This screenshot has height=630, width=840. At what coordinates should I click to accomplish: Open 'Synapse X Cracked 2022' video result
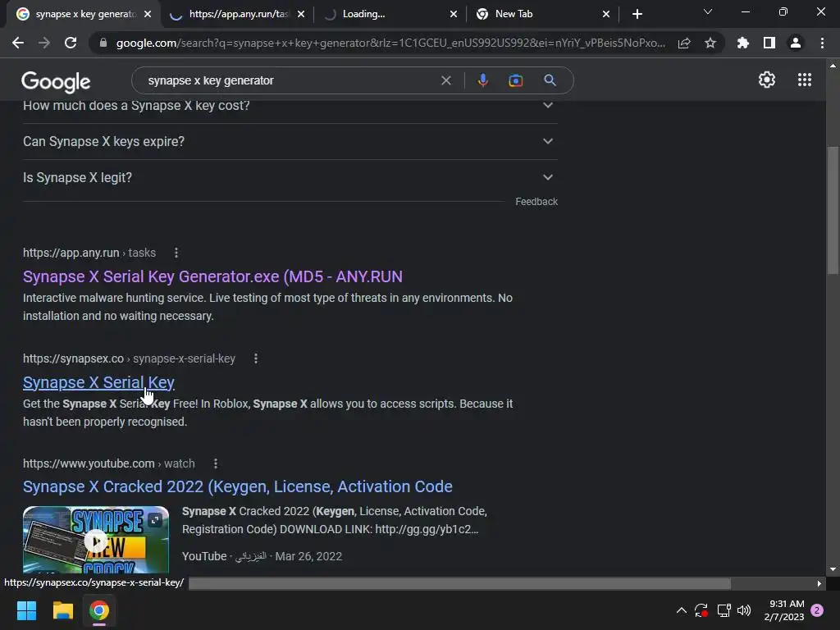tap(237, 486)
